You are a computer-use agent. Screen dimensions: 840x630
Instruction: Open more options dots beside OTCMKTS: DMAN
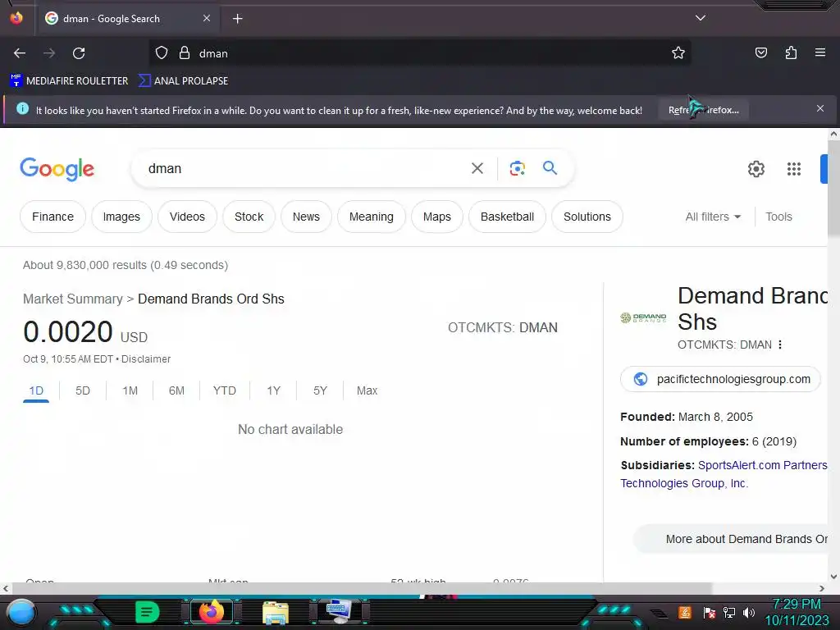tap(780, 345)
